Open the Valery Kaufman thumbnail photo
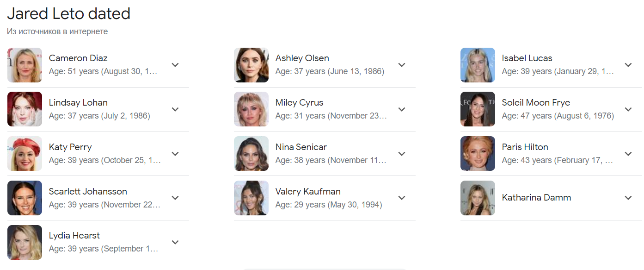Screen dimensions: 644x270 (x=251, y=198)
